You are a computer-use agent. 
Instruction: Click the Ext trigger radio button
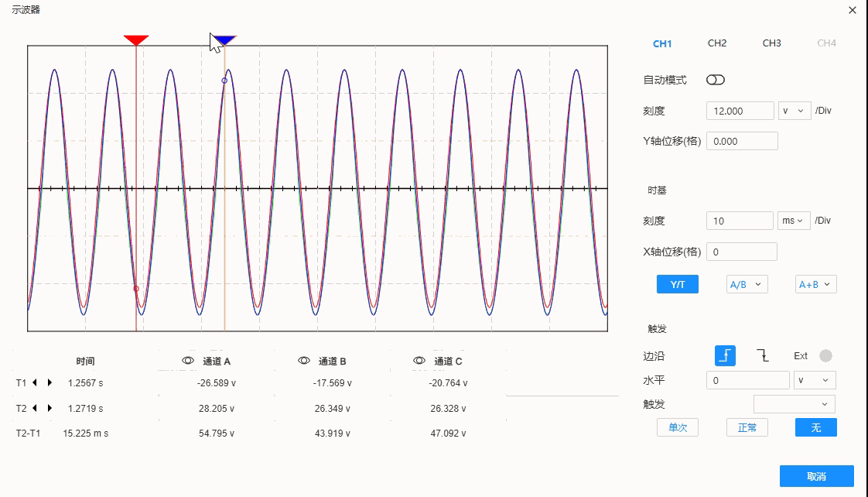[x=825, y=356]
